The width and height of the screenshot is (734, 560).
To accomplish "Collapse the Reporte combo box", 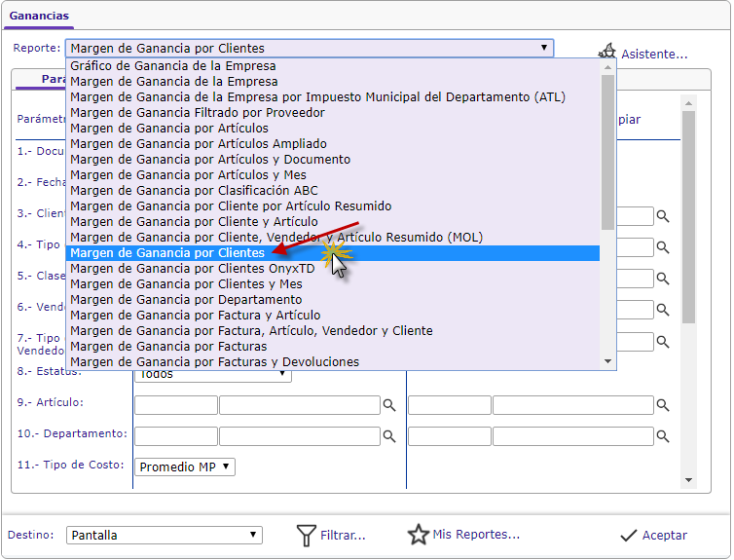I will [543, 48].
